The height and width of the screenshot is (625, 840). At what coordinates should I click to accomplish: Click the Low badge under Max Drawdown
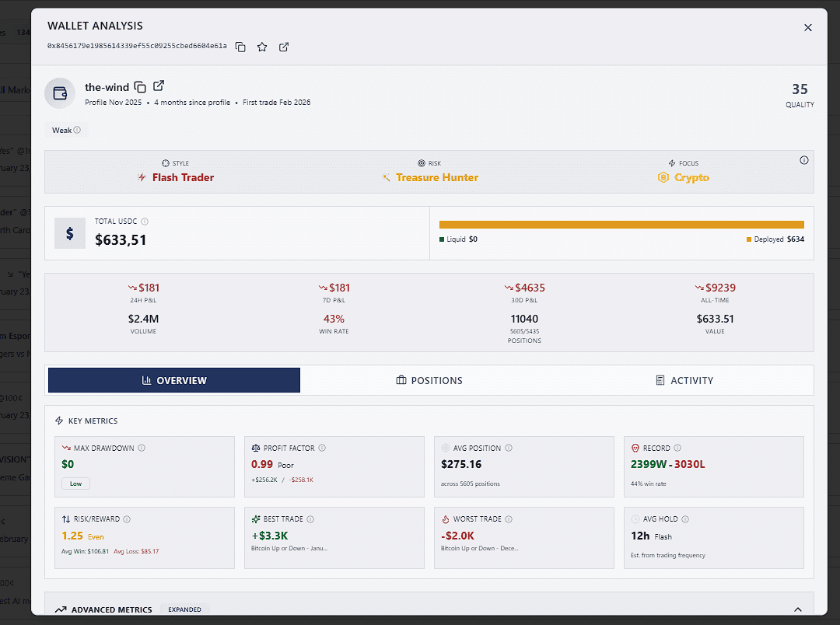click(75, 483)
